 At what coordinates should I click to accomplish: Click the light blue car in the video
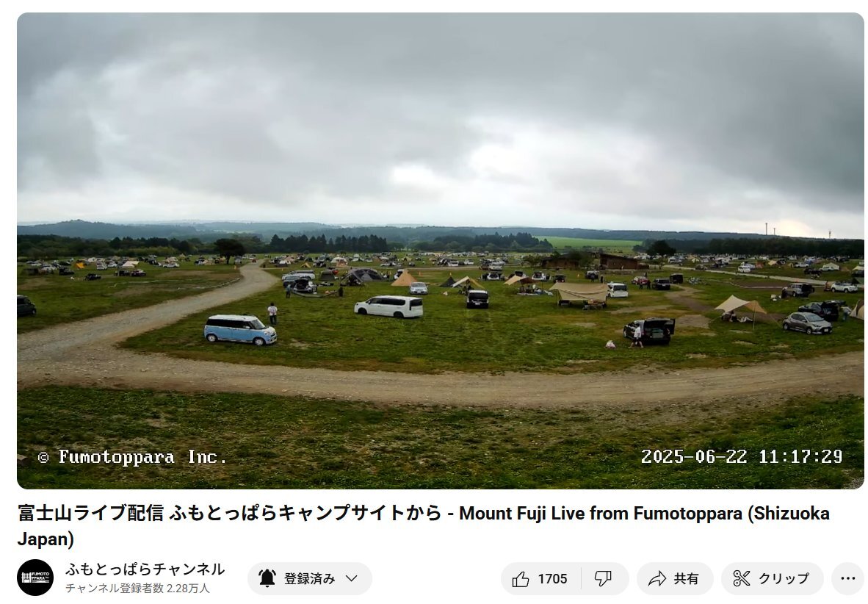click(x=240, y=329)
